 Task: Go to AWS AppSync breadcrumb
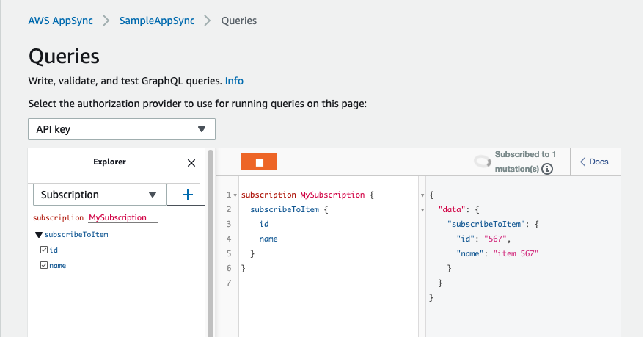(x=61, y=21)
